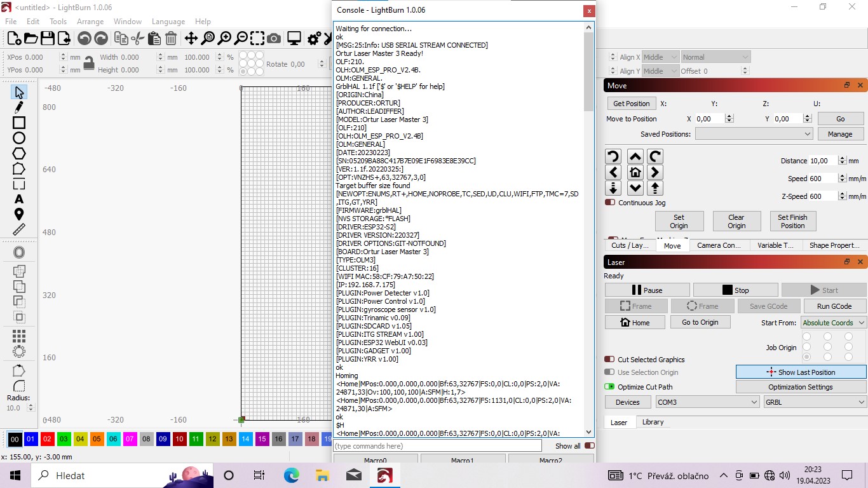Select the Draw Lines pencil tool
868x488 pixels.
tap(19, 107)
